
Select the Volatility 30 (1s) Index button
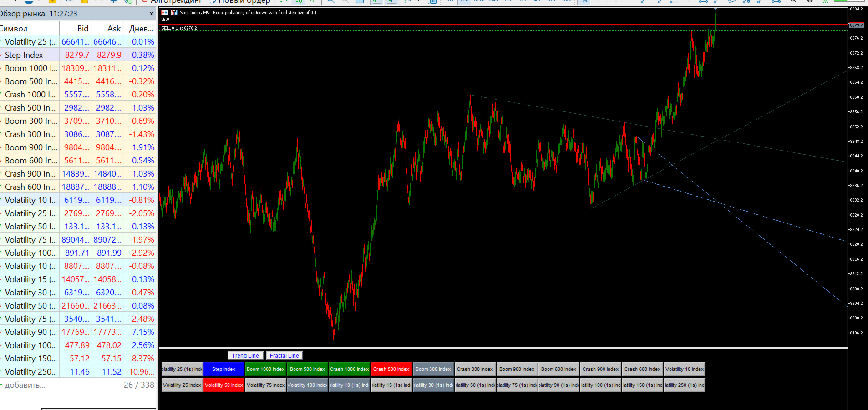[x=433, y=385]
